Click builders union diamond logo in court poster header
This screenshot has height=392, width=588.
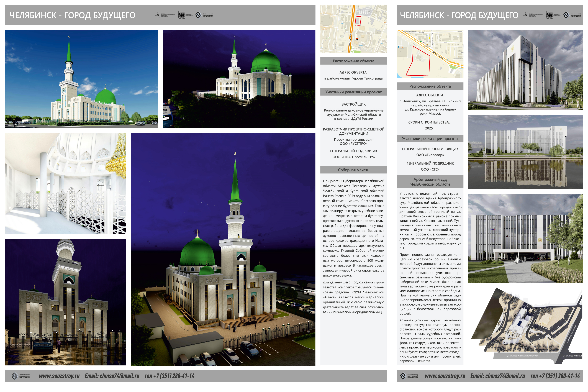(566, 15)
